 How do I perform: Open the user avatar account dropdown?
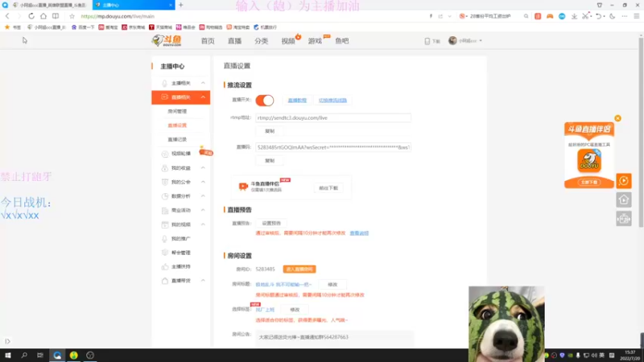point(465,41)
